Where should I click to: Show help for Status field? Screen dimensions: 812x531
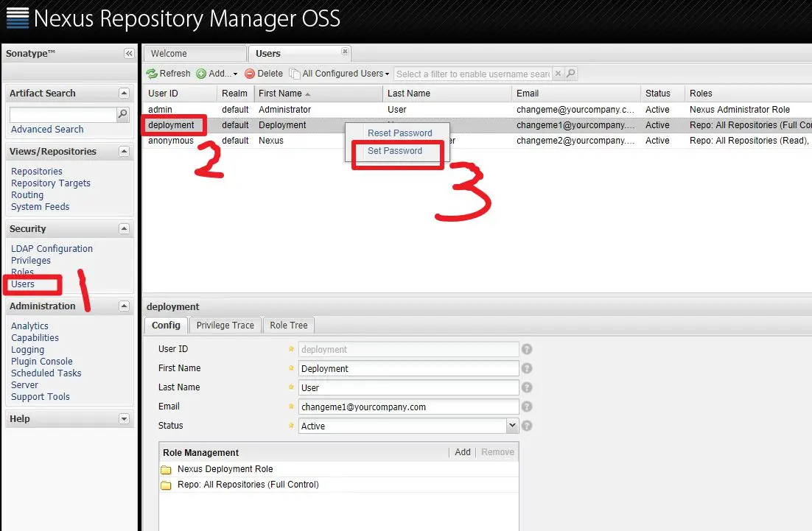pos(527,426)
